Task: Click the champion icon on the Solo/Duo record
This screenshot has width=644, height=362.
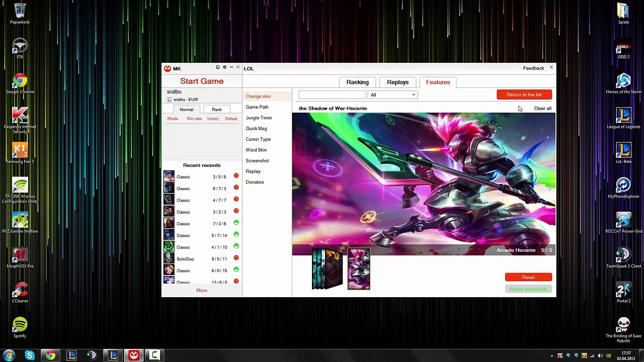Action: click(169, 259)
